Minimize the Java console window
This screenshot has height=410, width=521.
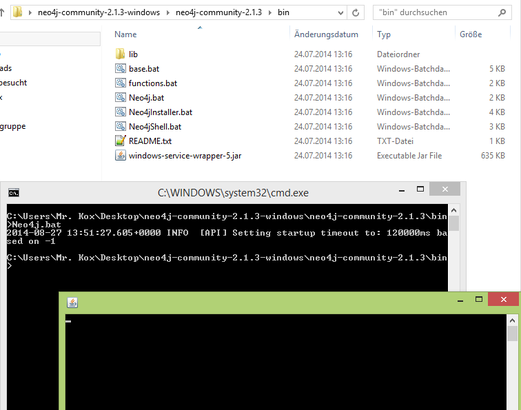[x=460, y=300]
